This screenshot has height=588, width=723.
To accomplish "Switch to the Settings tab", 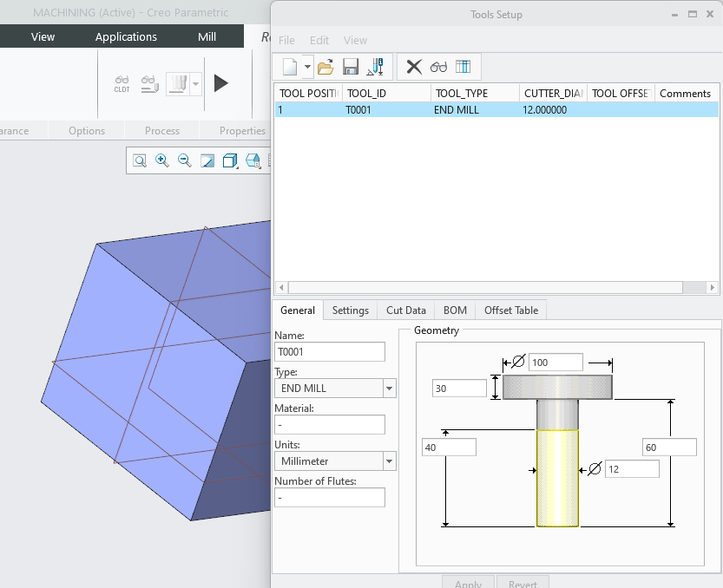I will coord(351,310).
